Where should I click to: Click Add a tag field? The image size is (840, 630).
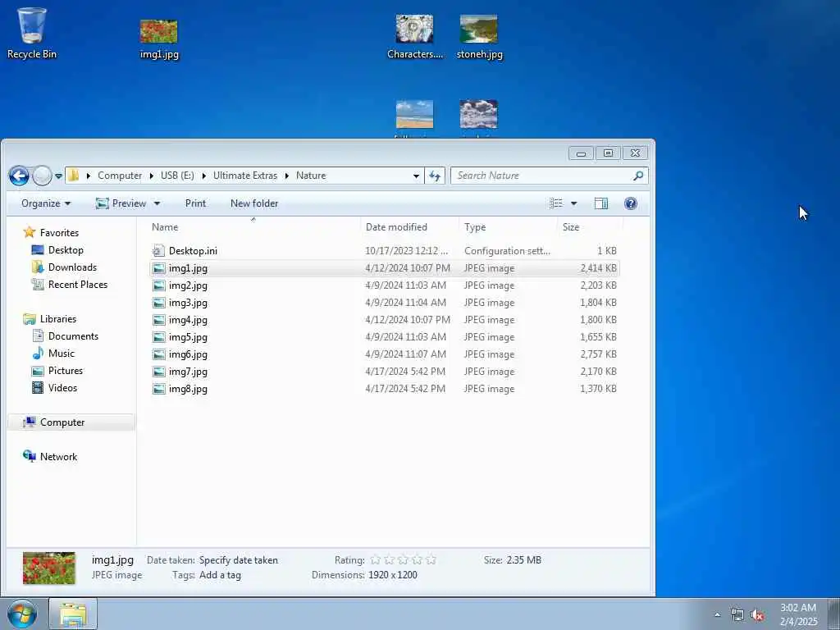tap(220, 575)
